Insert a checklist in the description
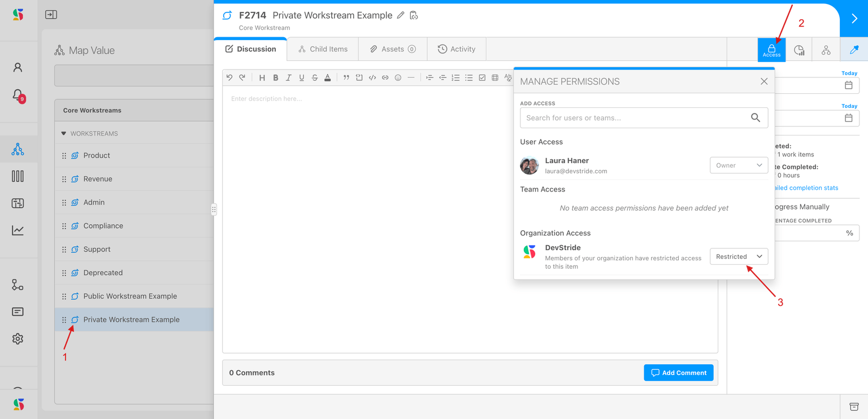868x419 pixels. [482, 78]
